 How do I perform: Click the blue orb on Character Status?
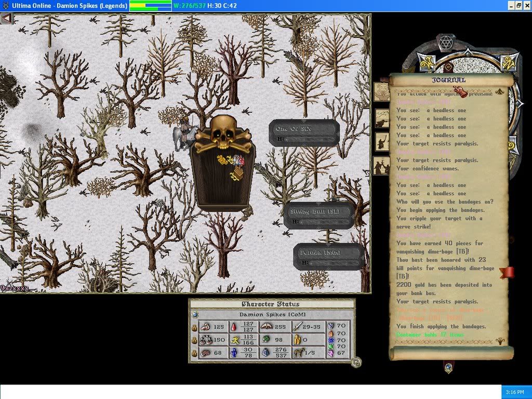point(195,314)
